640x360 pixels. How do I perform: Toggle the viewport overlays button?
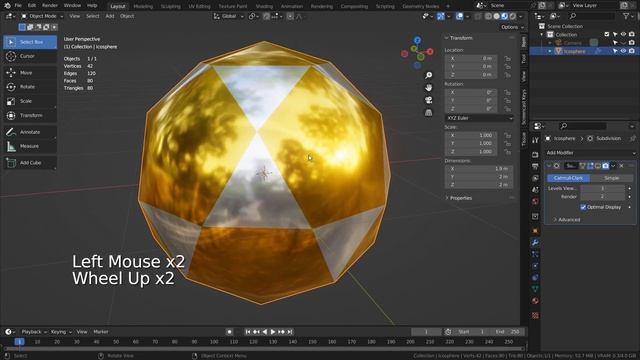click(460, 16)
